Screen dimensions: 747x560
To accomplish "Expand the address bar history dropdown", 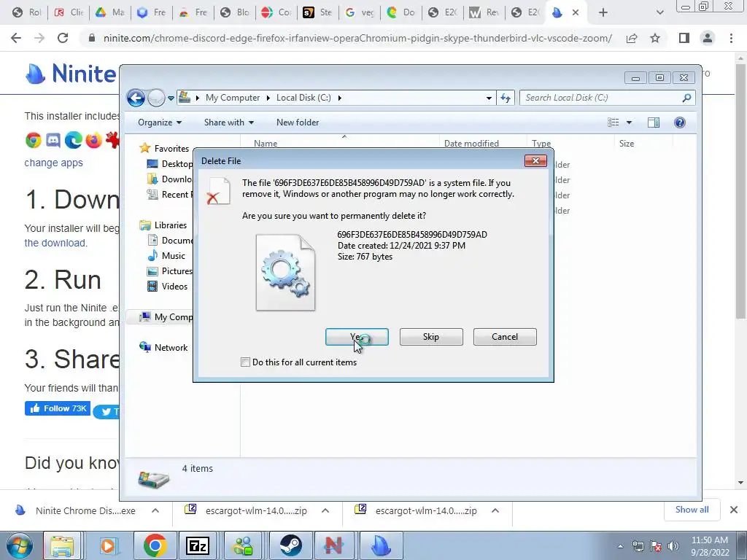I will [x=489, y=98].
